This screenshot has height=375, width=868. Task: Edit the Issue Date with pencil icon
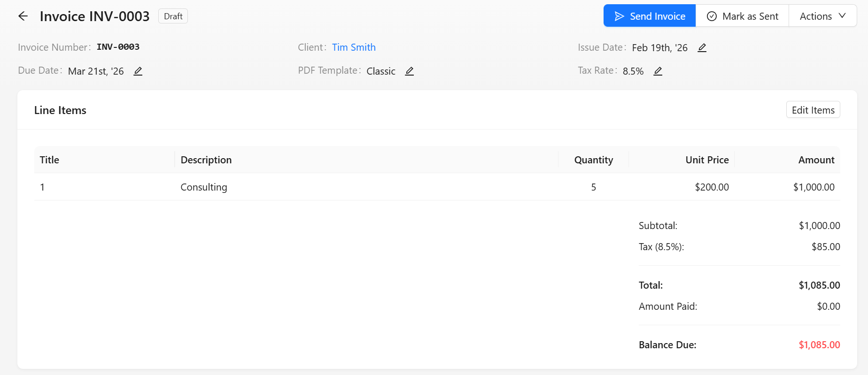702,47
